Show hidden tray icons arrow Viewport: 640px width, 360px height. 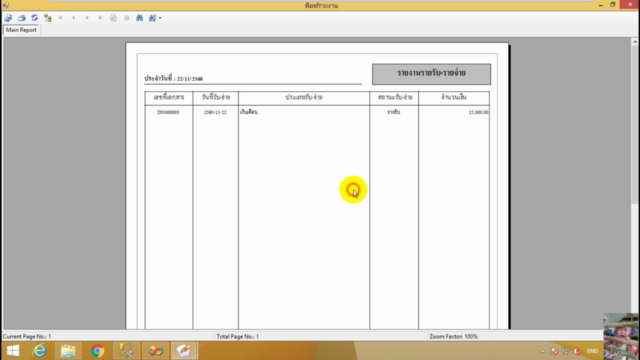[542, 351]
